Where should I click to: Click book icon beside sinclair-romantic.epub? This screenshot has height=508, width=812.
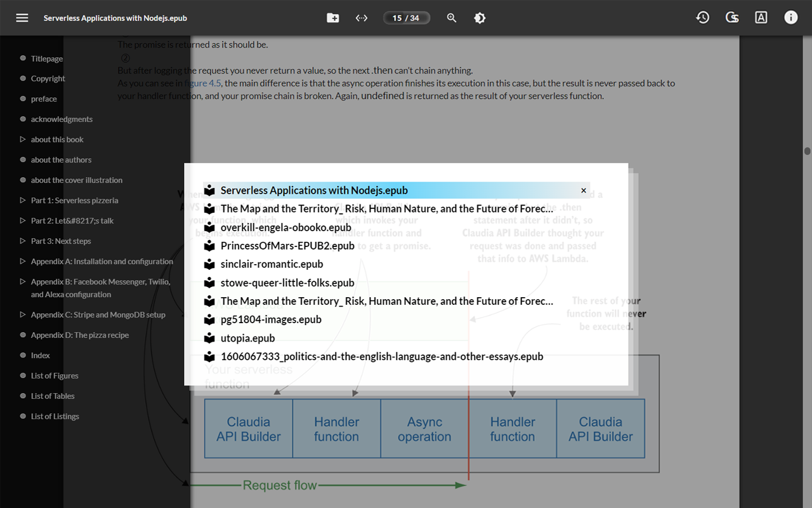(209, 264)
